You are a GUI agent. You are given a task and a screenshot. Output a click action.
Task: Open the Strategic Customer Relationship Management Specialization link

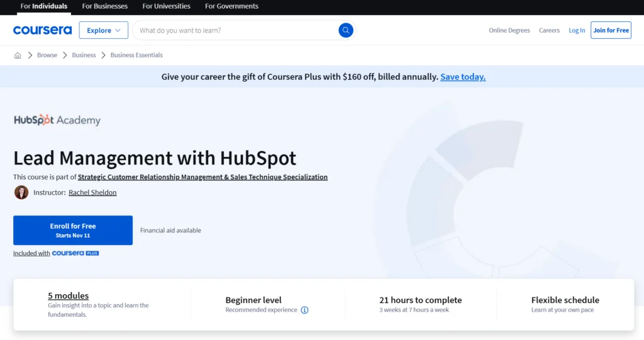(203, 177)
